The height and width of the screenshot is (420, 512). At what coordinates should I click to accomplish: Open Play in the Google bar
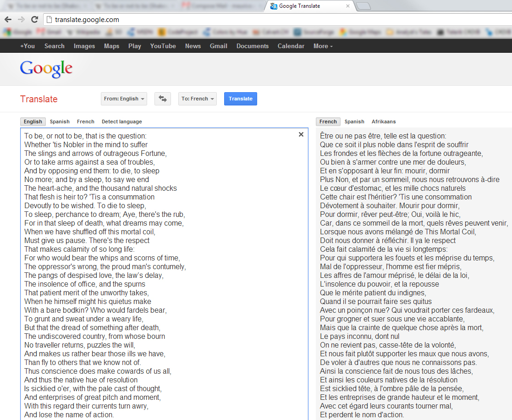134,46
